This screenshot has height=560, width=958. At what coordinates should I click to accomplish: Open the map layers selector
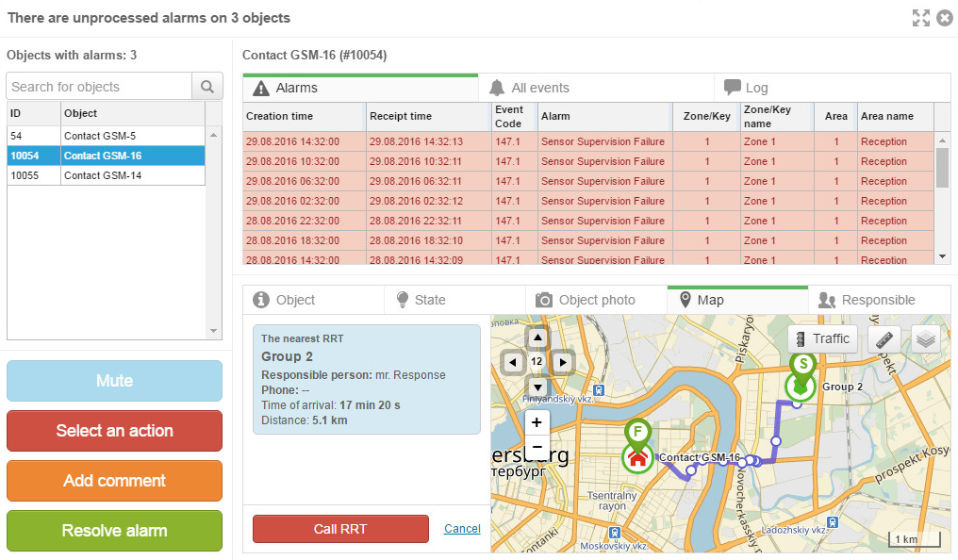pyautogui.click(x=926, y=339)
